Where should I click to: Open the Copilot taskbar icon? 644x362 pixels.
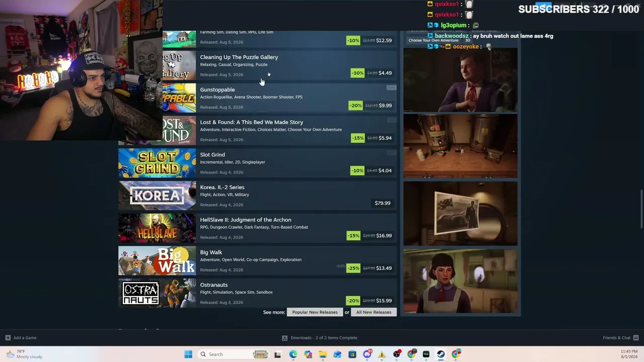308,354
